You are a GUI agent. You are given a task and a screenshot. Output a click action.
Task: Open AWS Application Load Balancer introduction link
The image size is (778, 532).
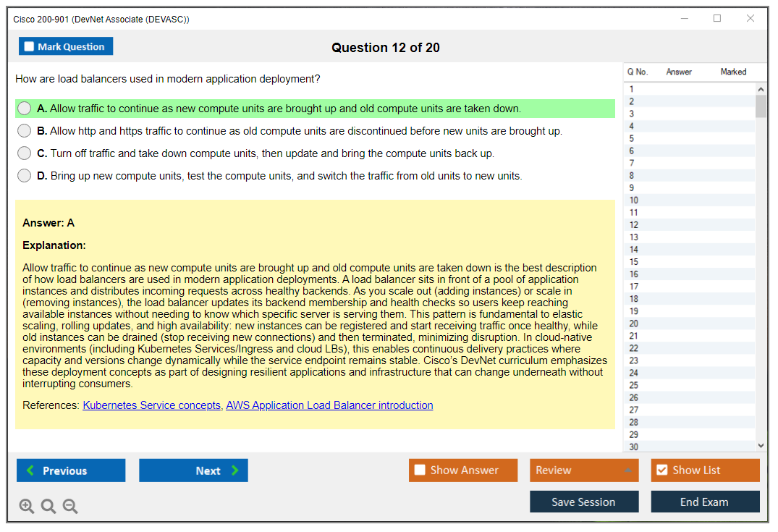click(329, 405)
